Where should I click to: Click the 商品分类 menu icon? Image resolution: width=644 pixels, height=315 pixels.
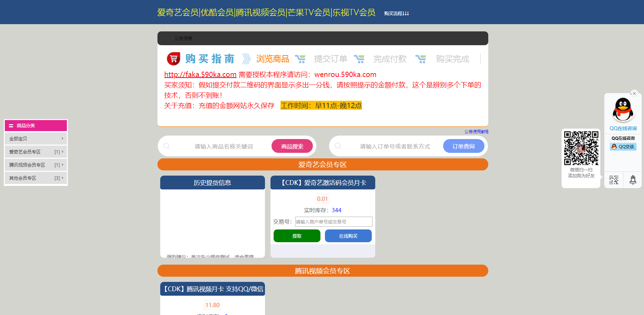(11, 126)
